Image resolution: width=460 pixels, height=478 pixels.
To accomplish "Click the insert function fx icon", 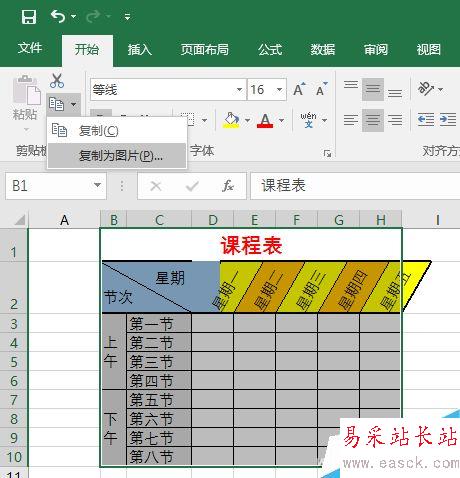I will click(x=228, y=186).
